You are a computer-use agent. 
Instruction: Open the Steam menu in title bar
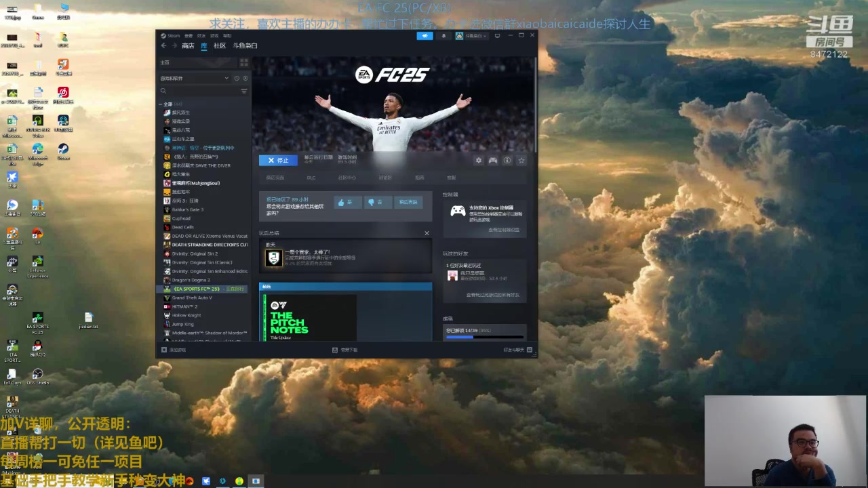[x=171, y=35]
